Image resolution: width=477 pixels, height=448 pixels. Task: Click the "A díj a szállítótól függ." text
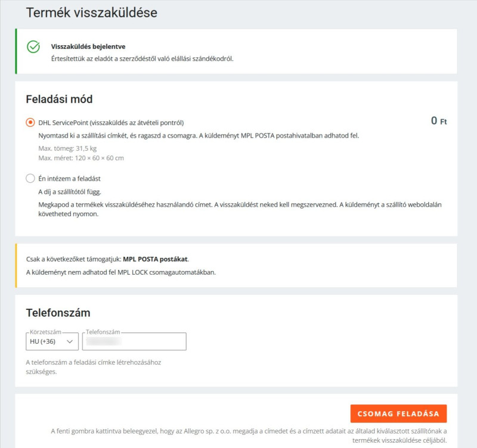pyautogui.click(x=70, y=192)
